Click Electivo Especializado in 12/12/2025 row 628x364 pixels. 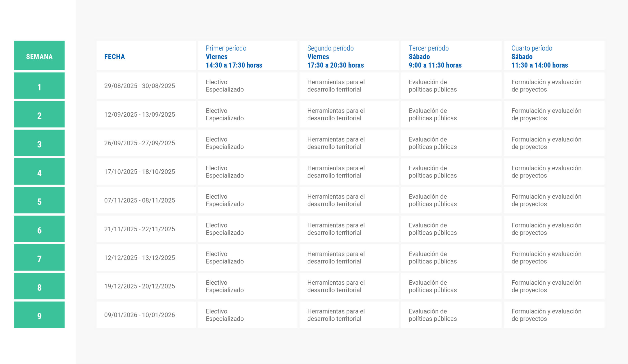point(248,257)
